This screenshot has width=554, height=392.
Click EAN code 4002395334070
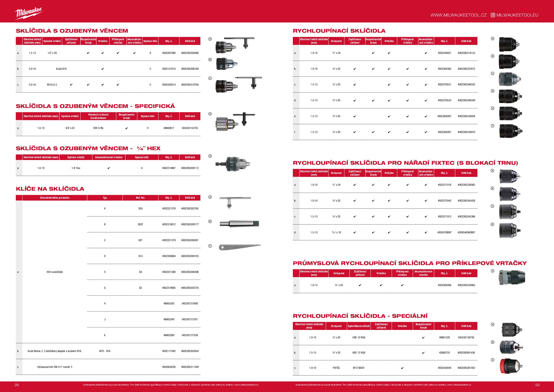(466, 132)
